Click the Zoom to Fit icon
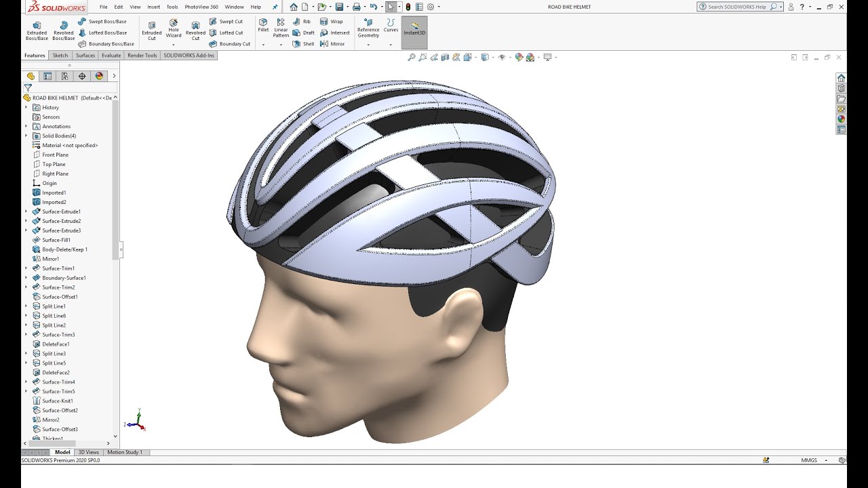This screenshot has height=488, width=868. point(411,58)
